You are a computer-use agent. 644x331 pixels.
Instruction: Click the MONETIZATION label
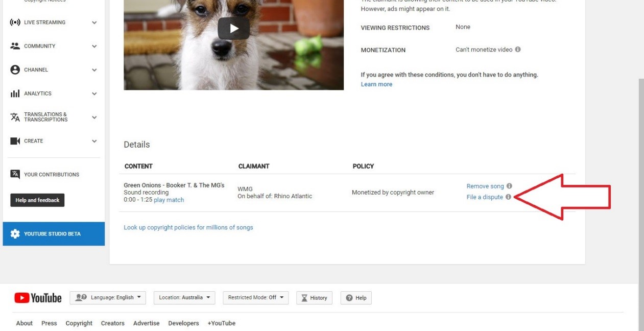click(383, 51)
